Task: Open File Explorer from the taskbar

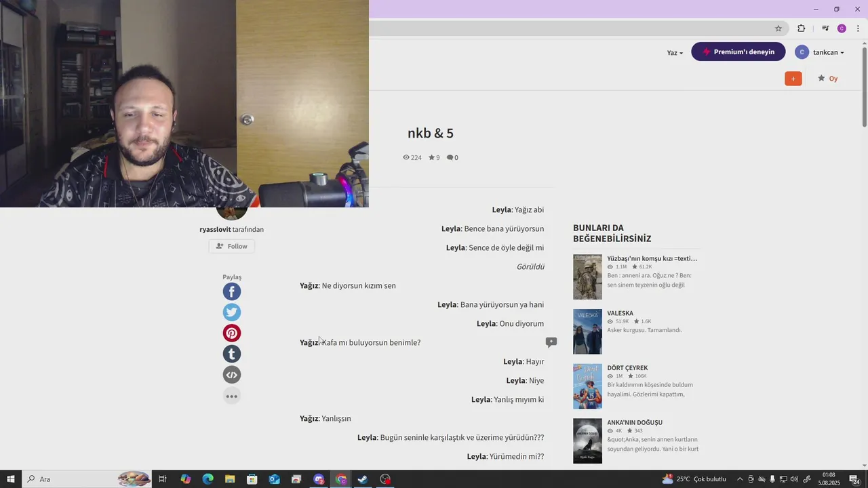Action: (230, 479)
